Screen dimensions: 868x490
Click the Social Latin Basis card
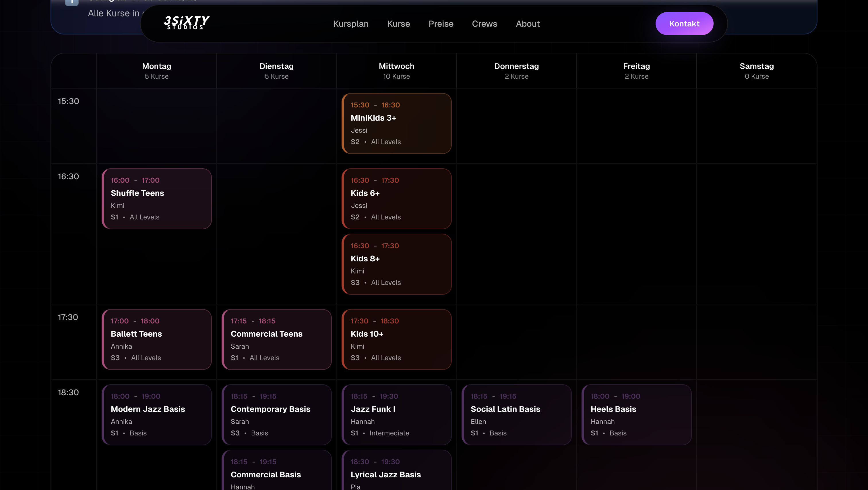click(516, 414)
